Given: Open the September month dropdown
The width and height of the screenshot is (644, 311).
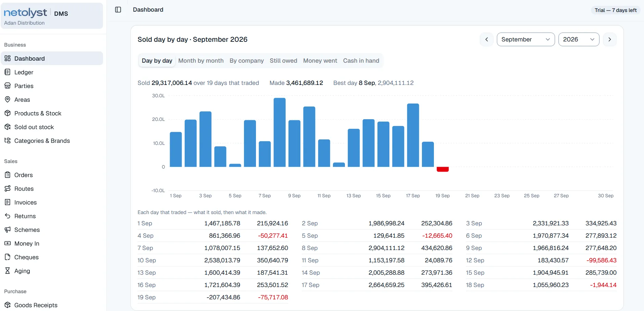Looking at the screenshot, I should pyautogui.click(x=526, y=39).
